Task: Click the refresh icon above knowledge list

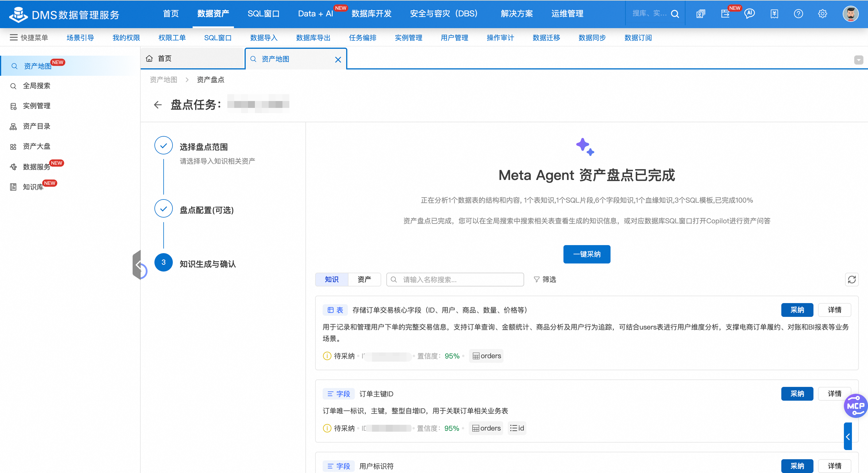Action: point(851,280)
